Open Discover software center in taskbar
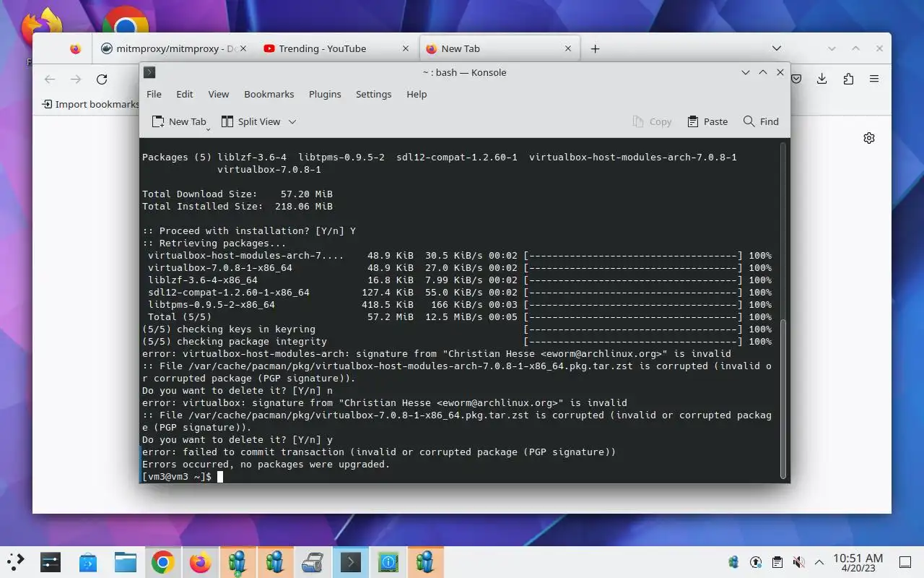The height and width of the screenshot is (578, 924). pos(88,561)
